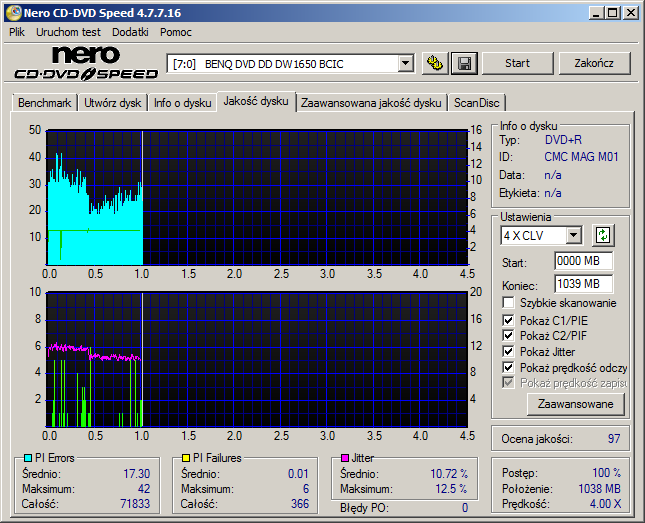Screen dimensions: 645x523
Task: Click the Nero app icon in title bar
Action: 13,13
